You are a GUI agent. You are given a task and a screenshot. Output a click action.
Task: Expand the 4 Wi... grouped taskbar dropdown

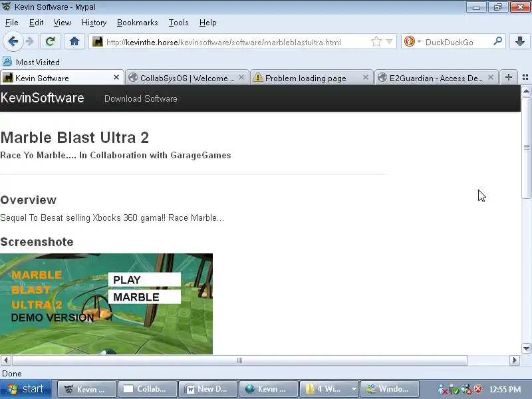pos(354,389)
